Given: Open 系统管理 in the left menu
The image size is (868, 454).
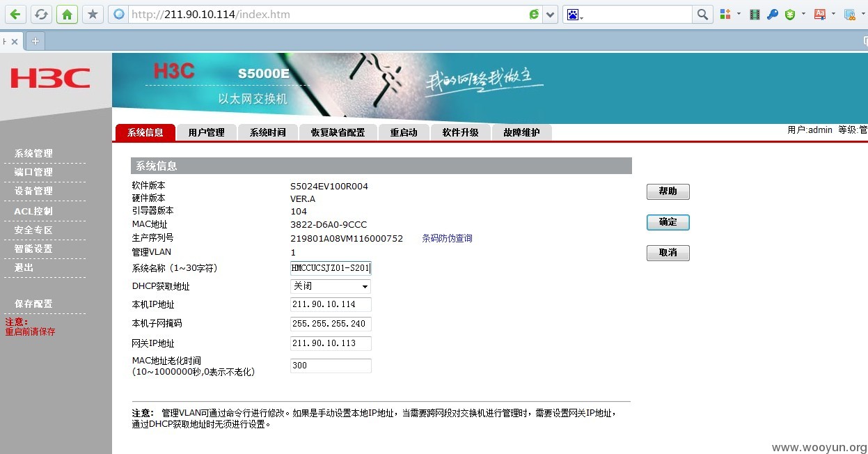Looking at the screenshot, I should click(x=33, y=153).
